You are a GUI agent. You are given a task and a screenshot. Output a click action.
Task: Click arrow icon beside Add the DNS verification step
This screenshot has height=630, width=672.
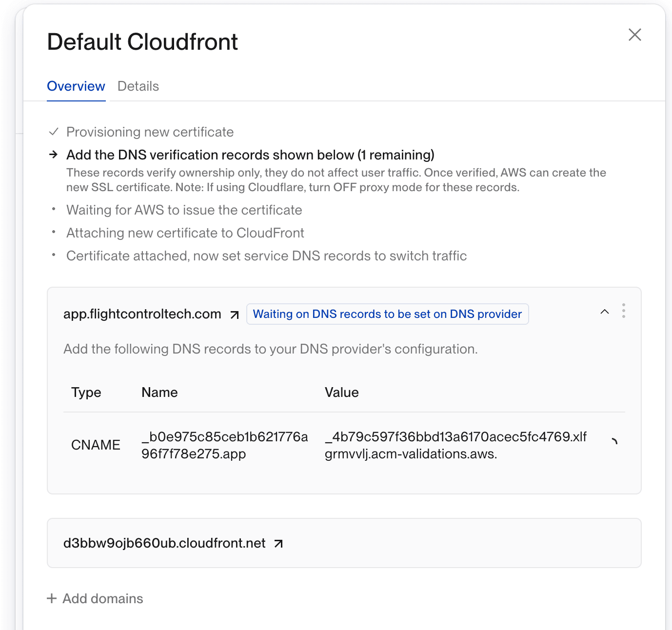coord(54,155)
